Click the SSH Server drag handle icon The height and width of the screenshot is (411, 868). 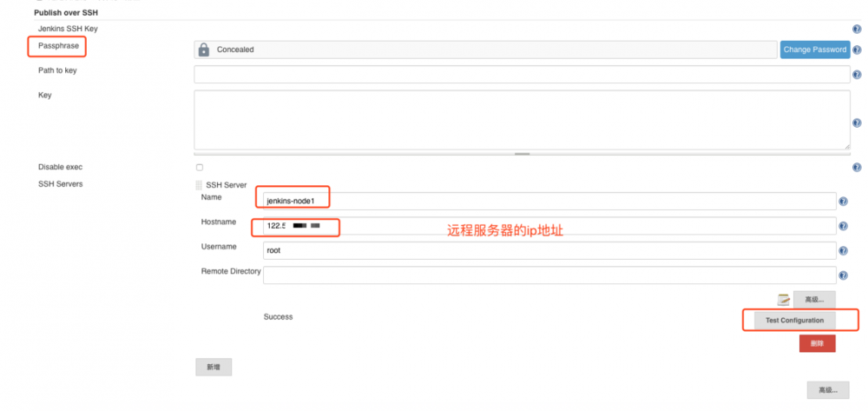coord(199,186)
